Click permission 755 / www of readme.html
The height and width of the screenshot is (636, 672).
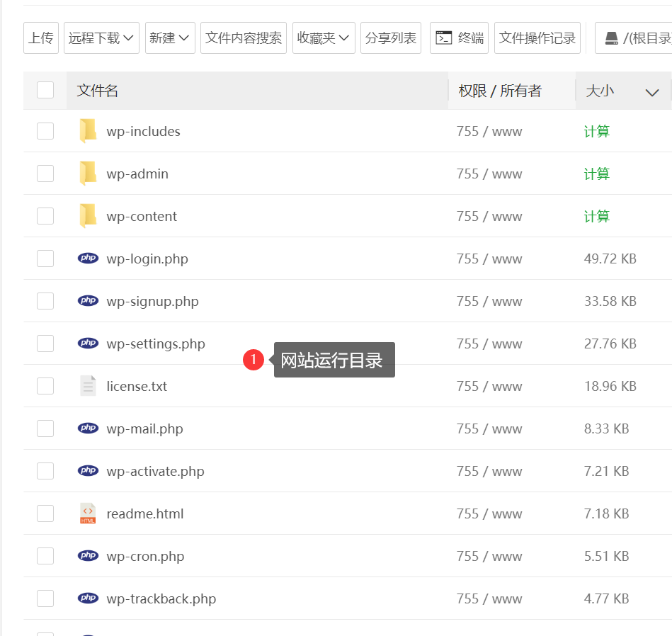[489, 513]
